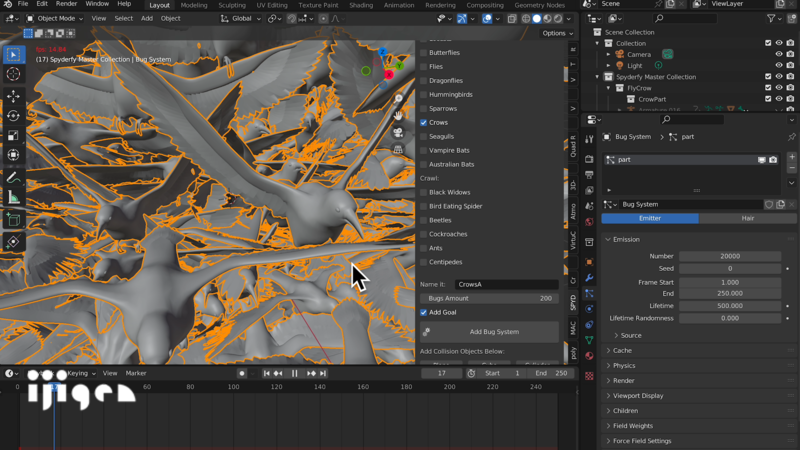Click the viewport pan hand icon
This screenshot has height=450, width=800.
click(x=398, y=116)
